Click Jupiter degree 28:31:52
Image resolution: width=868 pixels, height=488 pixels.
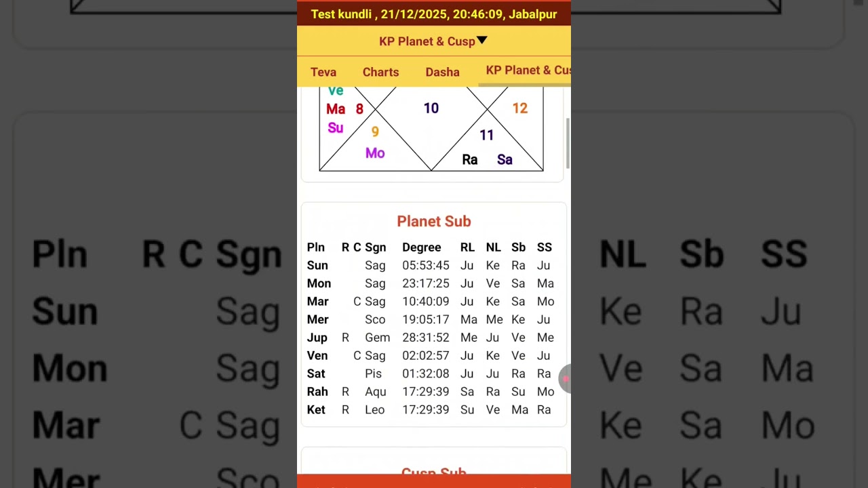(426, 338)
